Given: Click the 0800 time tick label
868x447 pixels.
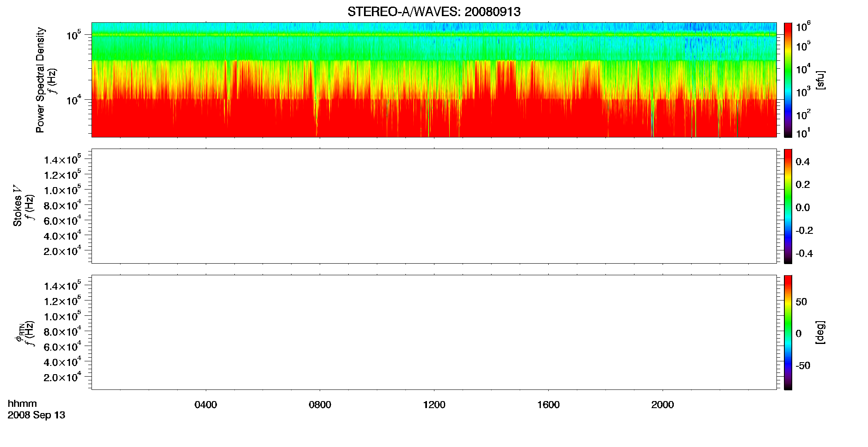Looking at the screenshot, I should 320,405.
